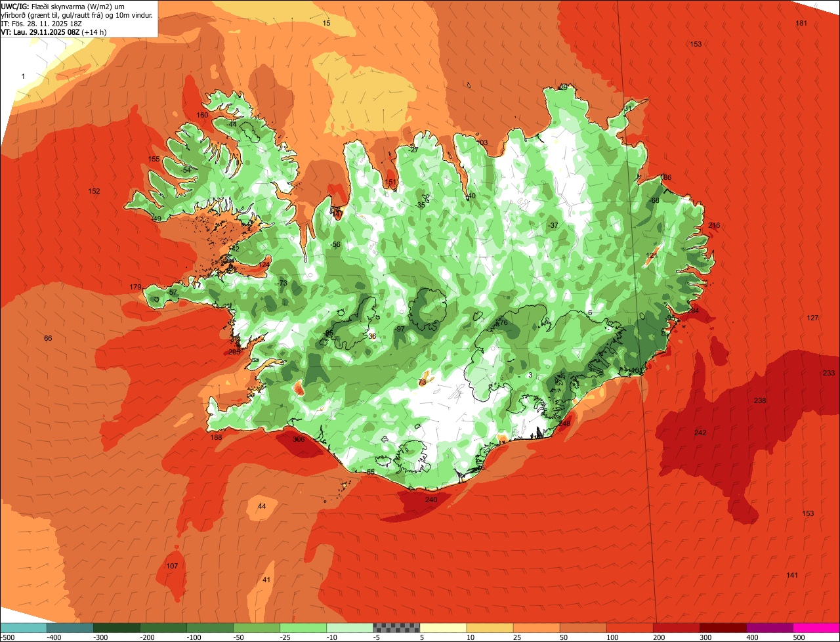Click the value 233 at the right edge

click(829, 373)
